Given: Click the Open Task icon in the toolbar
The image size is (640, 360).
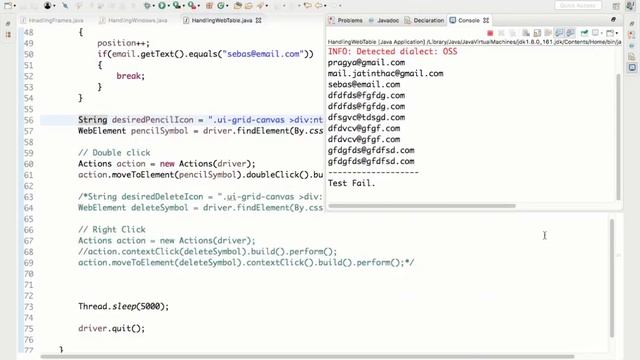Looking at the screenshot, I should click(x=249, y=6).
